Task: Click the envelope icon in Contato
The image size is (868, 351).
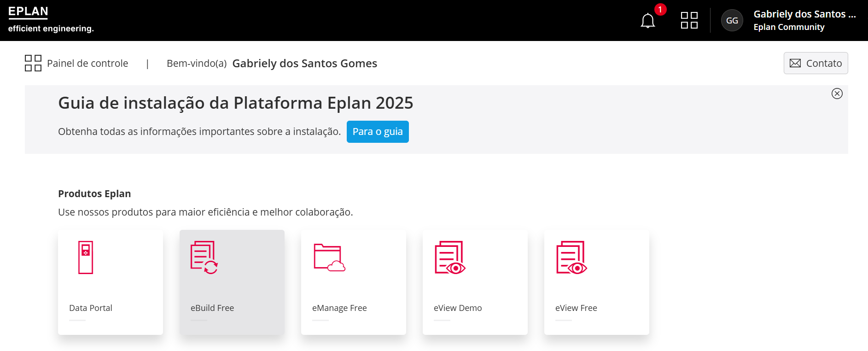Action: pos(795,63)
